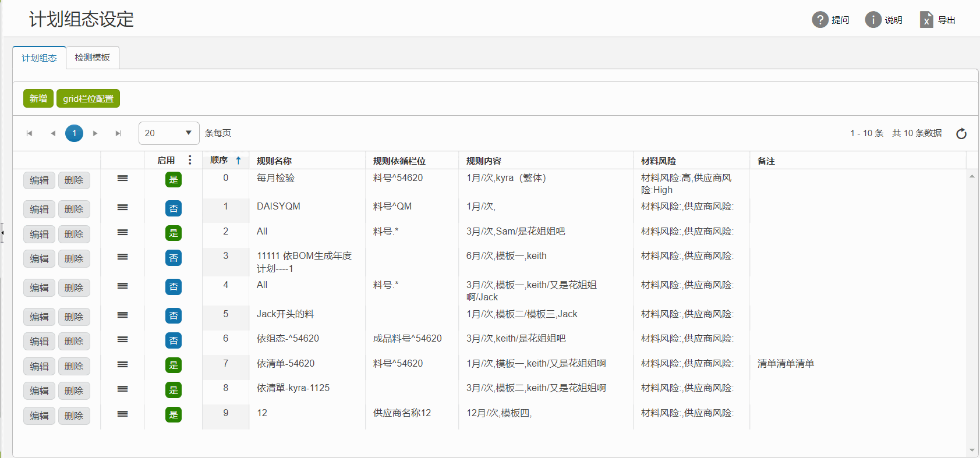Click the drag handle for row order 2
The width and height of the screenshot is (980, 458).
tap(122, 232)
